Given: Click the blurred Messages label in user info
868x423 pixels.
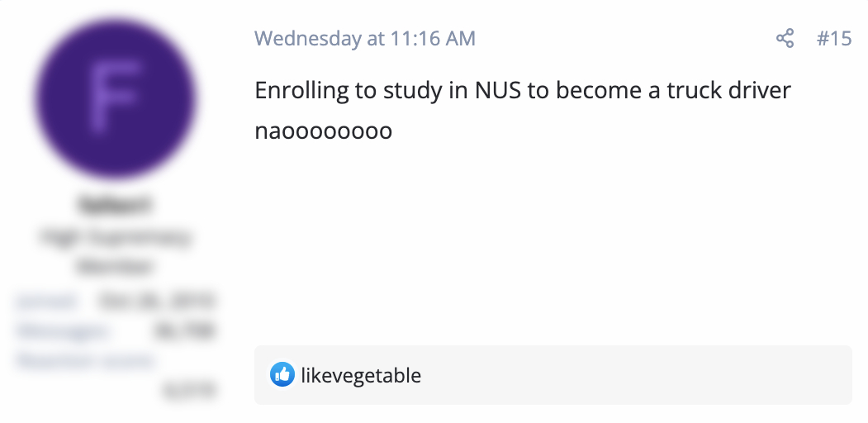Looking at the screenshot, I should tap(61, 331).
